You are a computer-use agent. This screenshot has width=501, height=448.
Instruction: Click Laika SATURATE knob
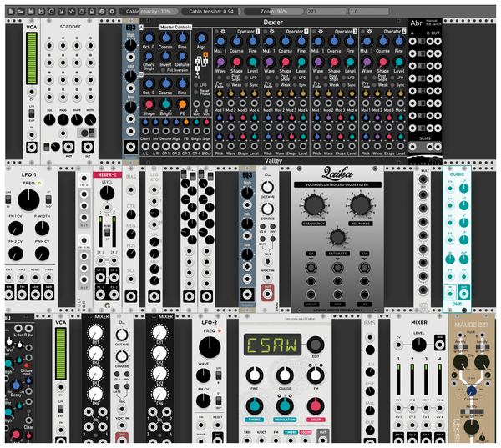click(337, 237)
